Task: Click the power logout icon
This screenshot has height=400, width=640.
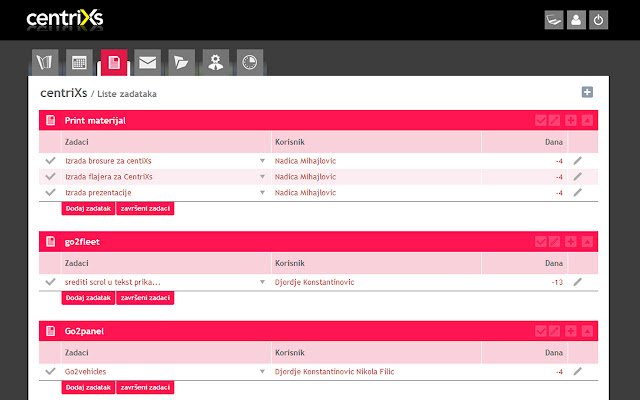Action: [598, 20]
